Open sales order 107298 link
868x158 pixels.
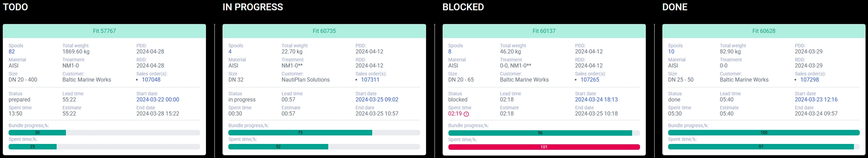pyautogui.click(x=810, y=80)
